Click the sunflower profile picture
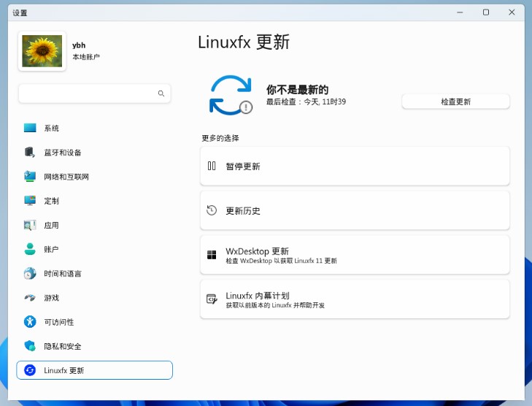Screen dimensions: 532x406 tap(42, 51)
